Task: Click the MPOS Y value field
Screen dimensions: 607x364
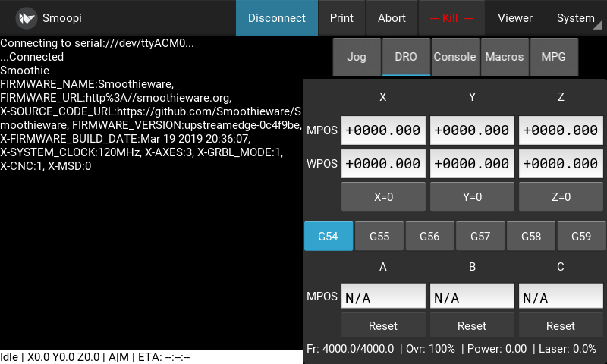Action: point(472,130)
